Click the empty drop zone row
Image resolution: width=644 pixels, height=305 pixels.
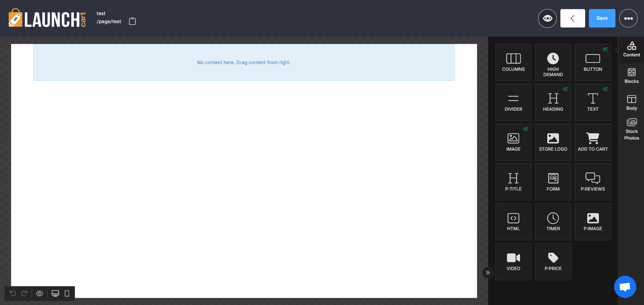click(244, 62)
